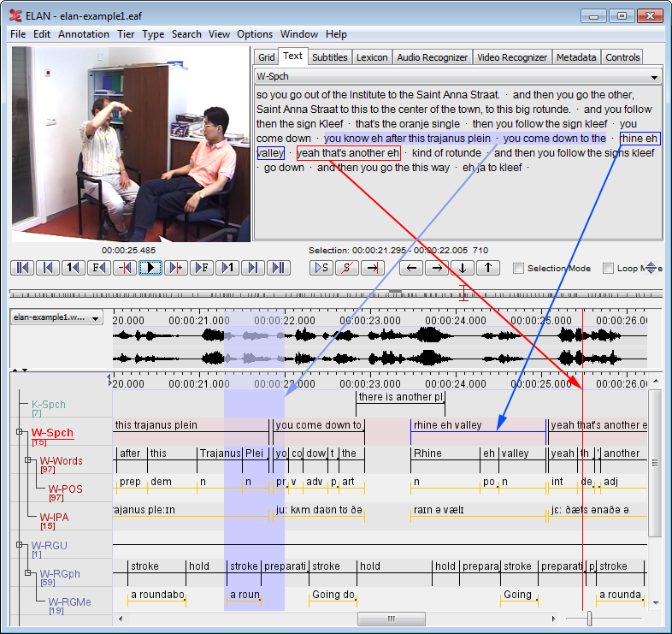This screenshot has height=634, width=672.
Task: Go to the previous annotation
Action: click(411, 268)
